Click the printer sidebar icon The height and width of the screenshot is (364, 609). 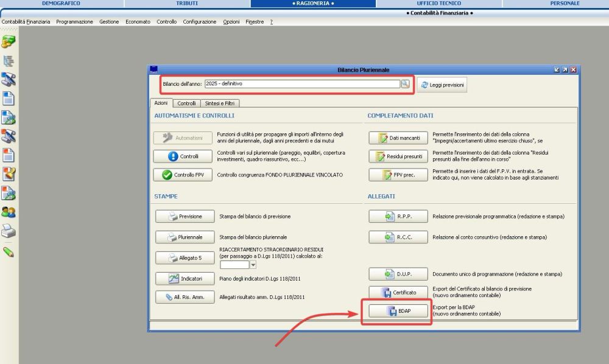[x=9, y=231]
